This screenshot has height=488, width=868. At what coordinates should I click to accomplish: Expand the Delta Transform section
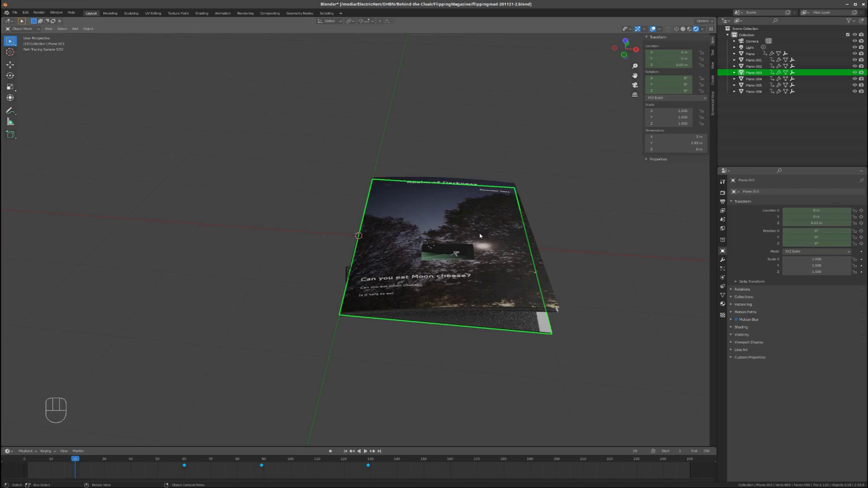point(751,282)
